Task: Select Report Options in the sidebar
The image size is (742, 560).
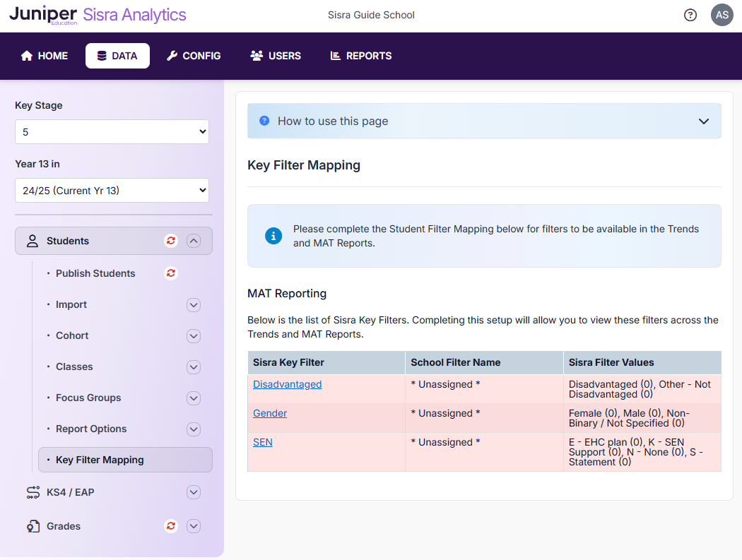Action: [91, 429]
